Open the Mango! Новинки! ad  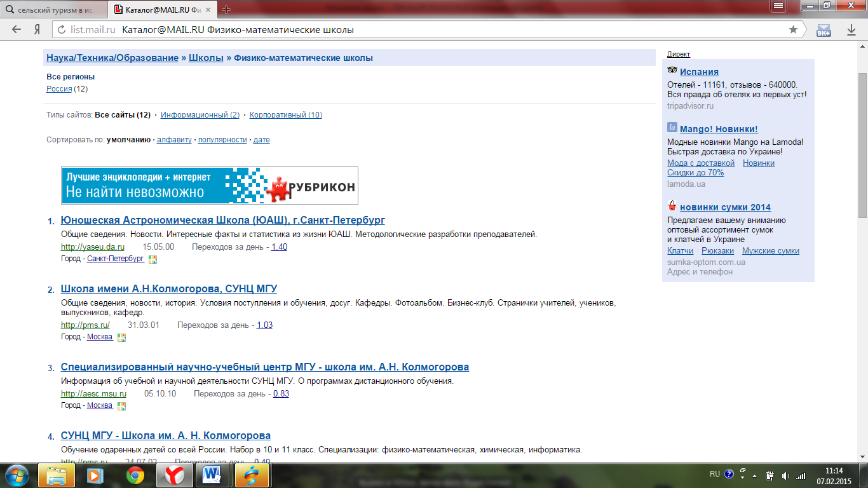[719, 130]
